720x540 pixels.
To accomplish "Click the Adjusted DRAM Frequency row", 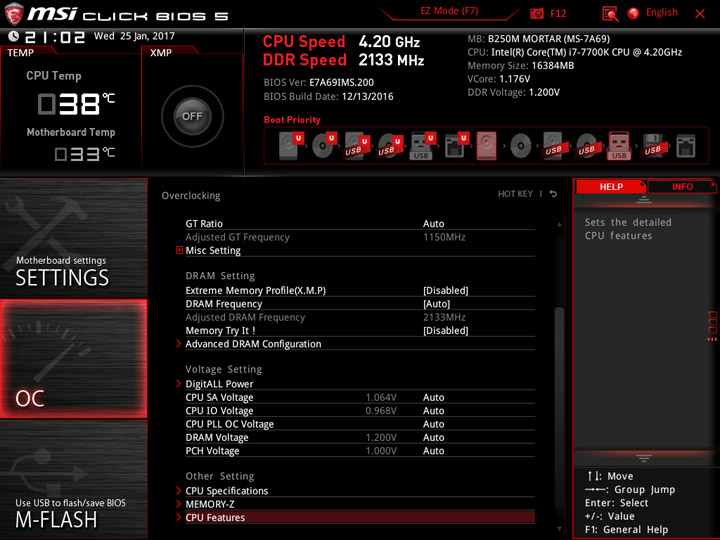I will click(x=360, y=317).
